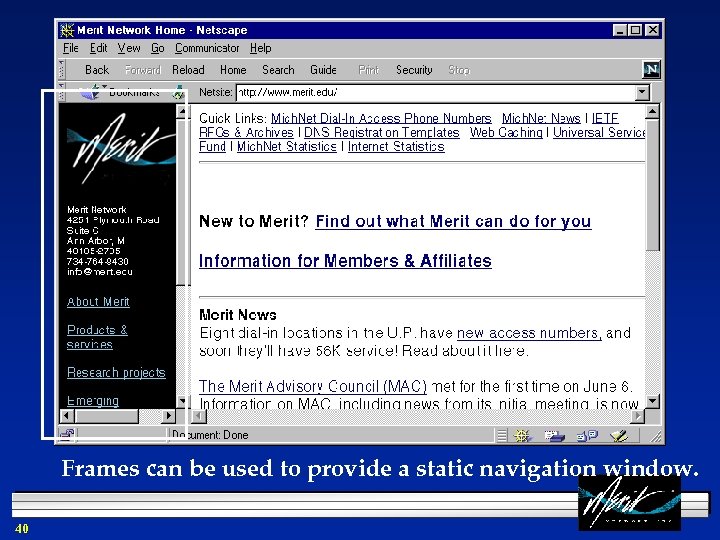Image resolution: width=720 pixels, height=540 pixels.
Task: Open the Internet Statistics link
Action: pyautogui.click(x=396, y=147)
